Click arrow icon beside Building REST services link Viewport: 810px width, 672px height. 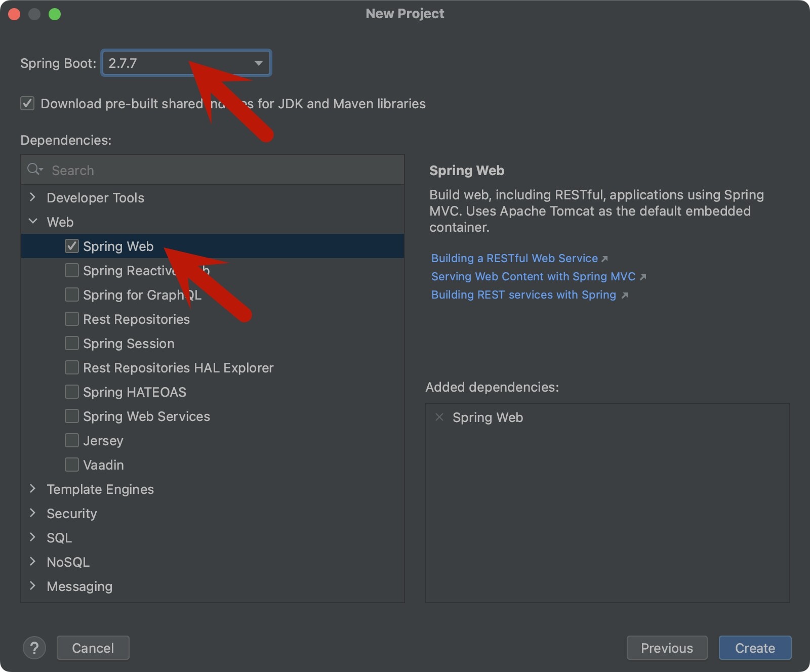625,295
